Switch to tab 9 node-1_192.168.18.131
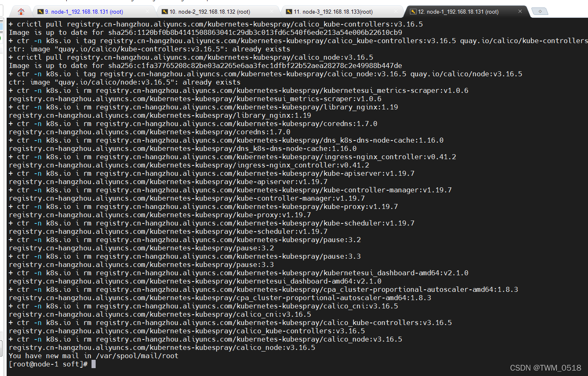This screenshot has width=588, height=376. click(84, 12)
